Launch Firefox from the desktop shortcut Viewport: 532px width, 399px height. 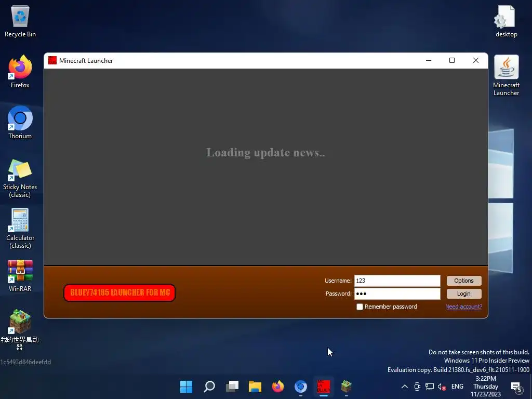click(20, 72)
